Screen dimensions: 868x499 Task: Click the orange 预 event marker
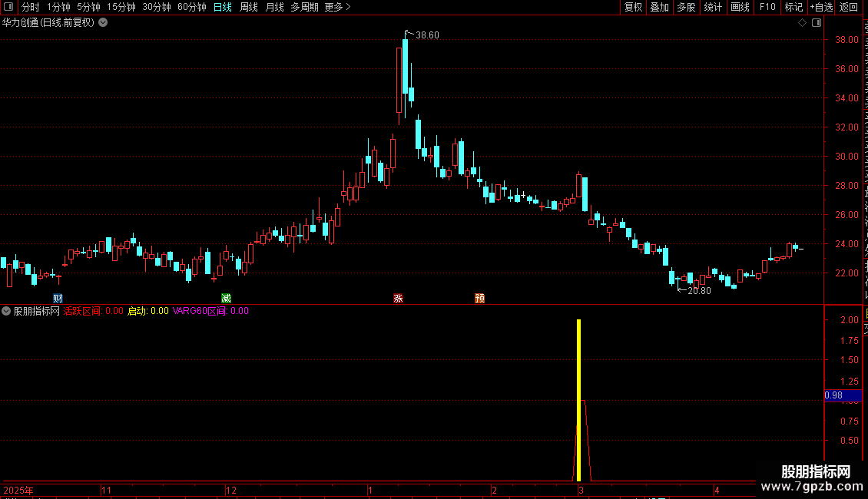point(479,298)
